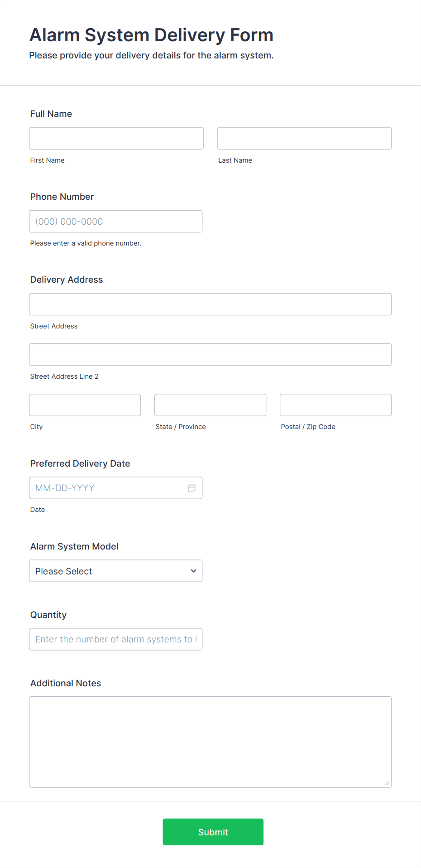
Task: Select the State / Province field
Action: (x=210, y=405)
